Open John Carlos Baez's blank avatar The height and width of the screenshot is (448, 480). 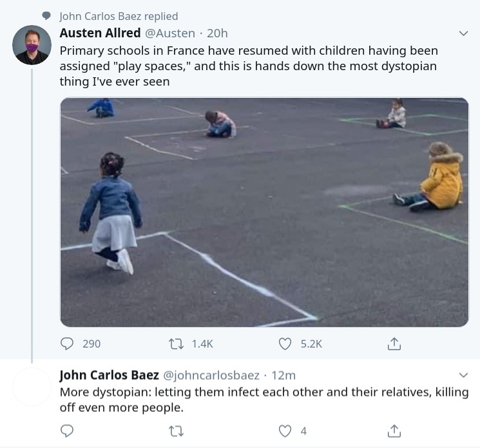(x=32, y=387)
